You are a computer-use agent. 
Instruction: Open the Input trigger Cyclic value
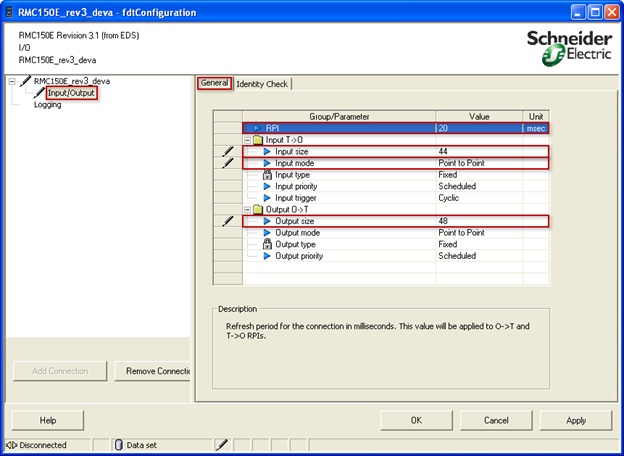479,198
